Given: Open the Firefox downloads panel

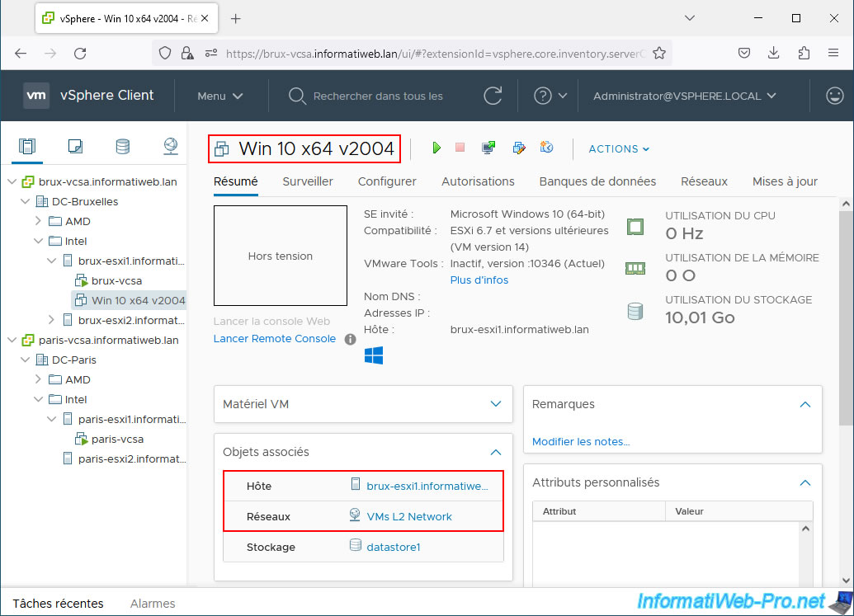Looking at the screenshot, I should (773, 53).
